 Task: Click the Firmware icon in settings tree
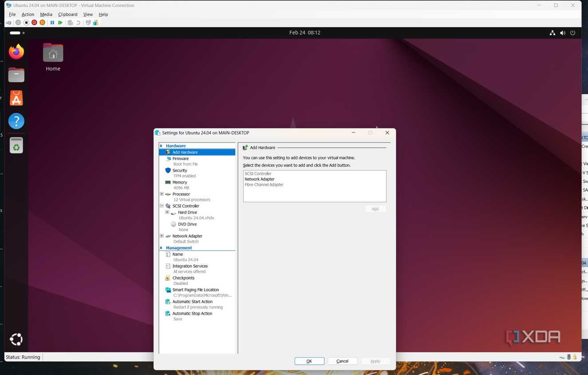click(x=168, y=159)
